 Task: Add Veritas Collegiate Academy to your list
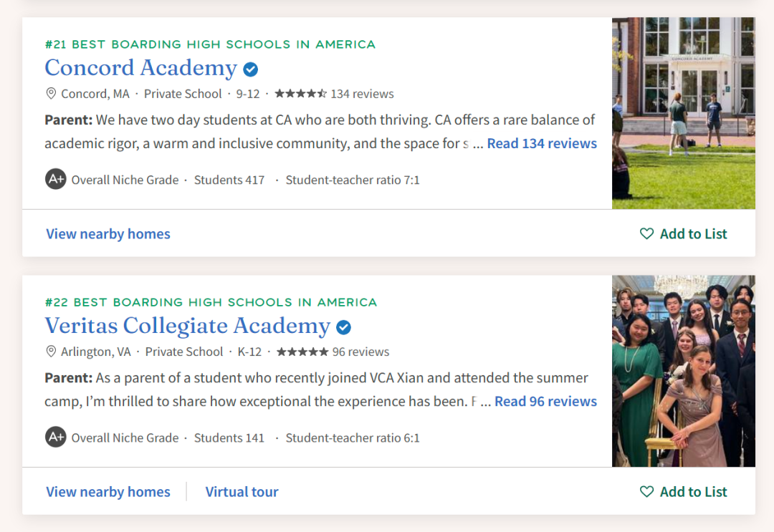point(684,492)
